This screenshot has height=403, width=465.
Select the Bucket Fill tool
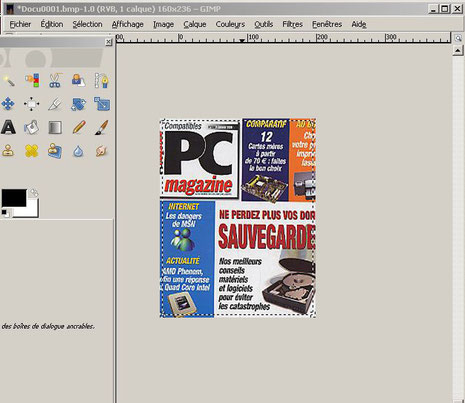32,127
